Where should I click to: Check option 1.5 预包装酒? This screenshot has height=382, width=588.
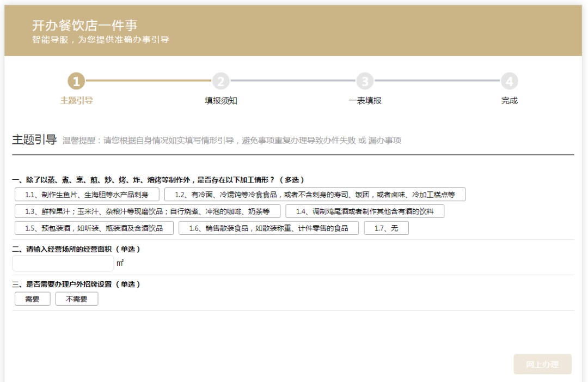94,228
